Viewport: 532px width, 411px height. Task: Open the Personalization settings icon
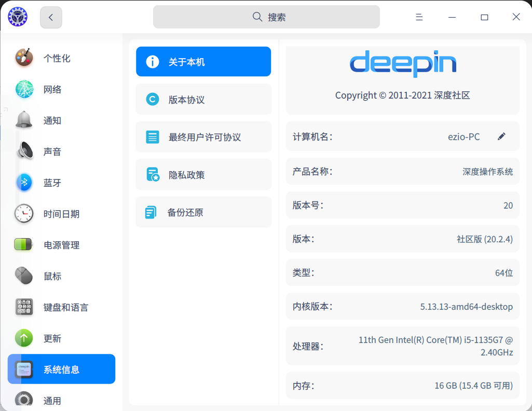(x=24, y=58)
